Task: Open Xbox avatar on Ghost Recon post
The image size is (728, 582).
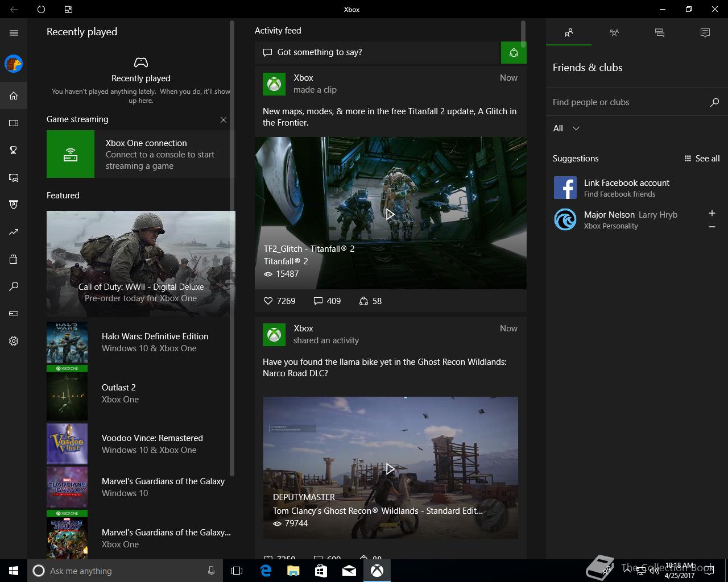Action: coord(274,335)
